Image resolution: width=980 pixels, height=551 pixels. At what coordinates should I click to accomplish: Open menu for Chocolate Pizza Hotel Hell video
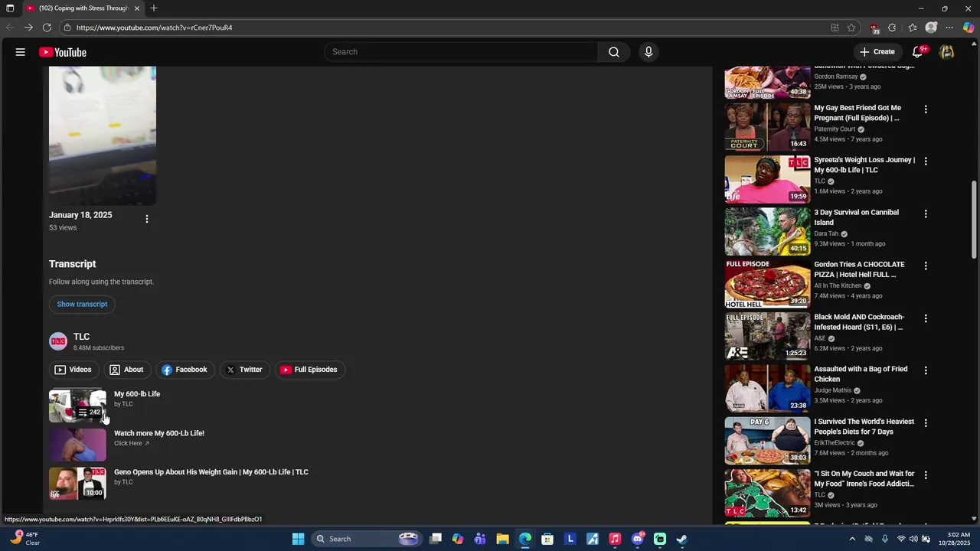tap(926, 266)
